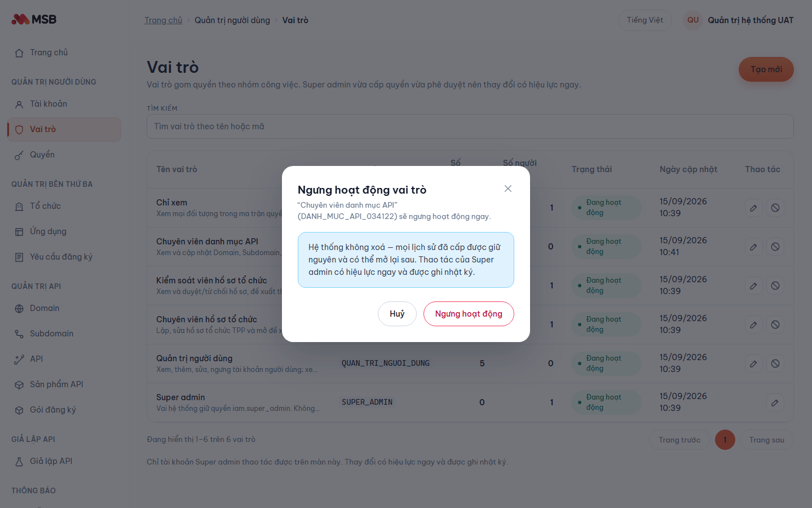Image resolution: width=812 pixels, height=508 pixels.
Task: Deactivate the Quản trị người dùng role
Action: point(775,364)
